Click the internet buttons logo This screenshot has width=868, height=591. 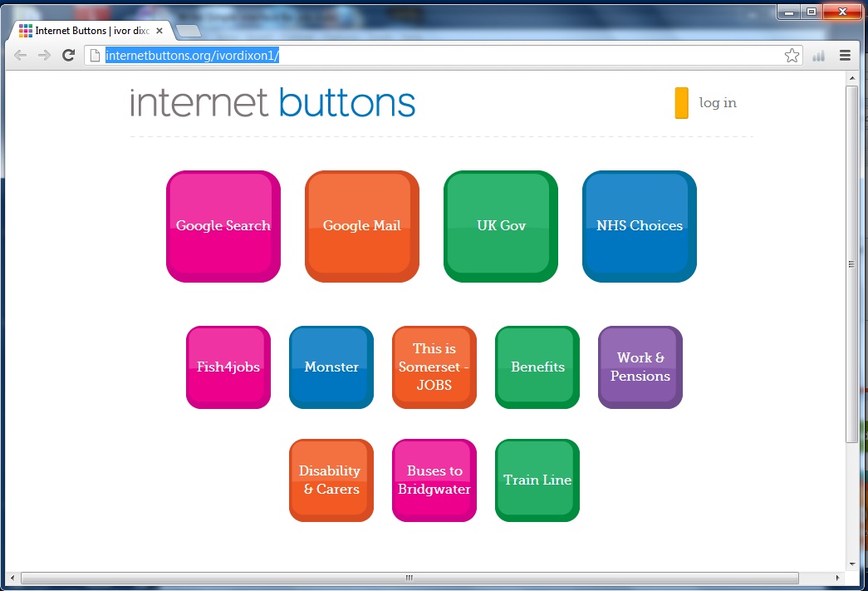[x=272, y=103]
